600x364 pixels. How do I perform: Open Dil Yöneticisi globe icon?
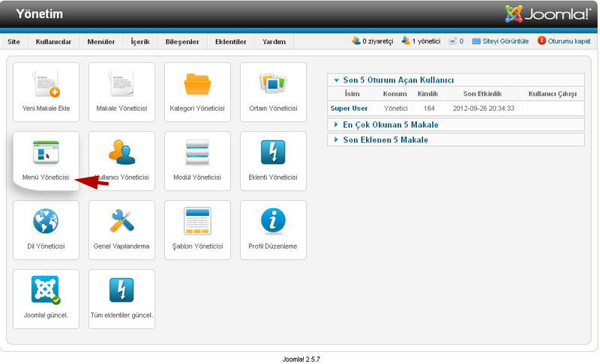[x=46, y=222]
